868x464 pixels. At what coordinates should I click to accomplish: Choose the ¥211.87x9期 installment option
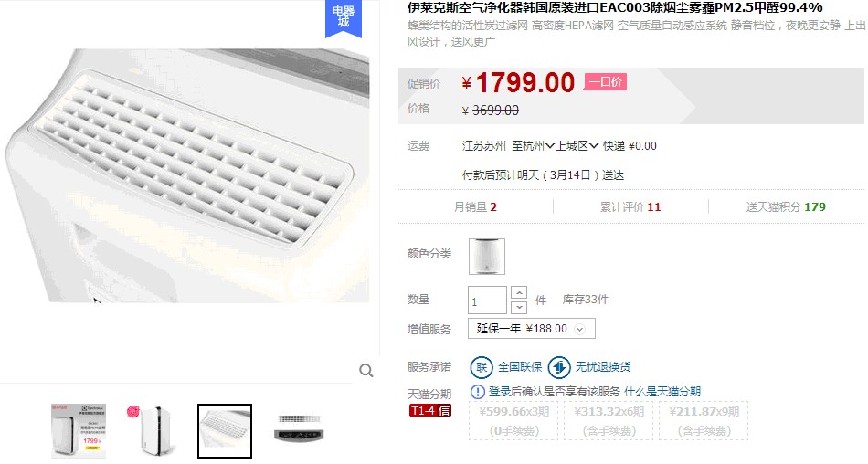click(x=704, y=421)
